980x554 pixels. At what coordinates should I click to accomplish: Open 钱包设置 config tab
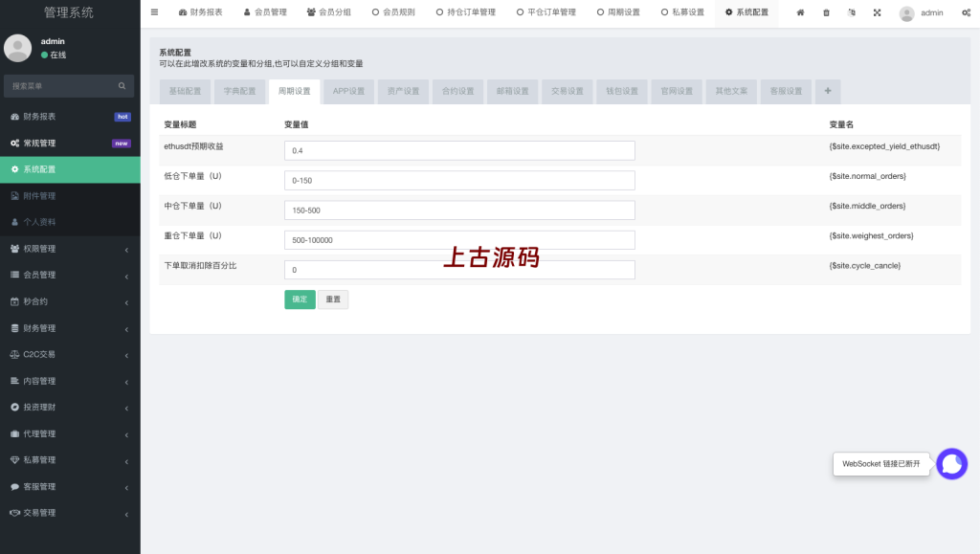[x=622, y=91]
